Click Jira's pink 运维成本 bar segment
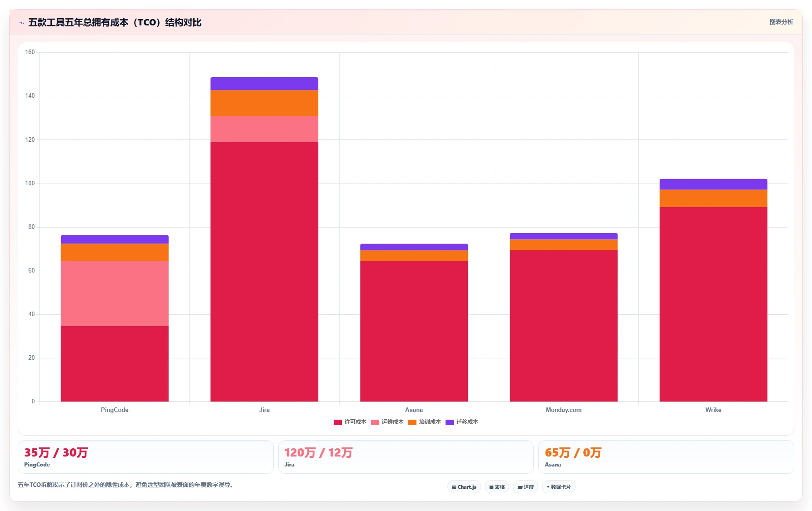The height and width of the screenshot is (511, 812). 264,129
